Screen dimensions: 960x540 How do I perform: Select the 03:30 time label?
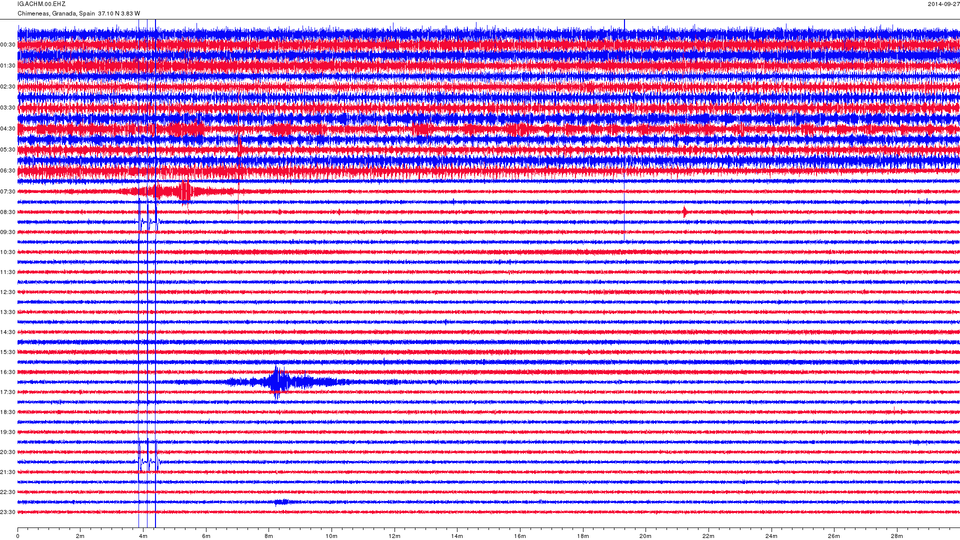click(x=7, y=108)
